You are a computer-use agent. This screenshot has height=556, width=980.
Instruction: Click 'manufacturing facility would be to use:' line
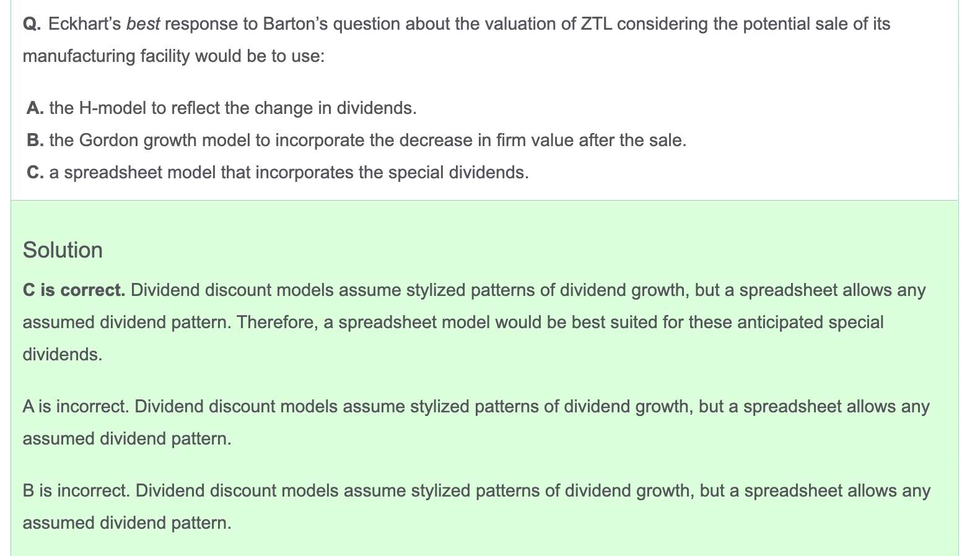[x=173, y=56]
